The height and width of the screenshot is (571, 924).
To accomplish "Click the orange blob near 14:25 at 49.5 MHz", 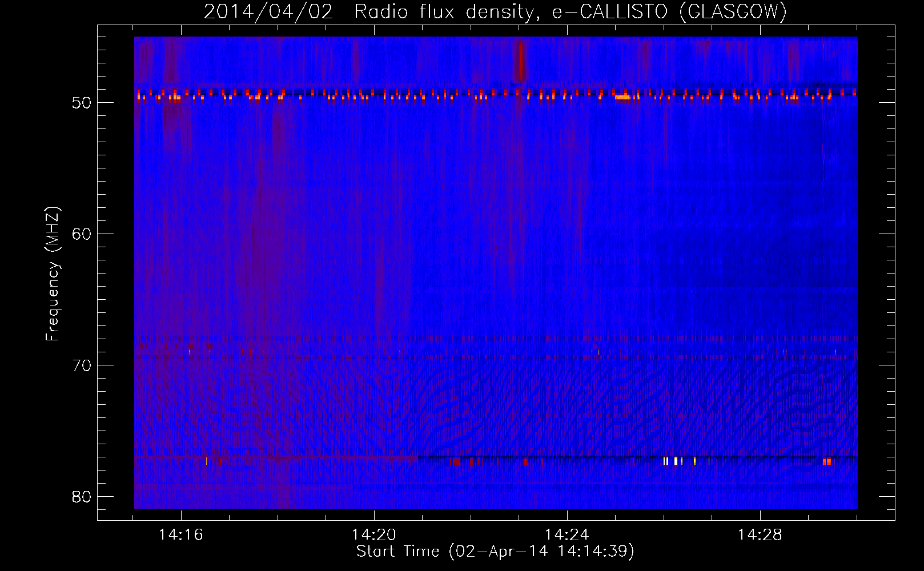I will (x=622, y=97).
